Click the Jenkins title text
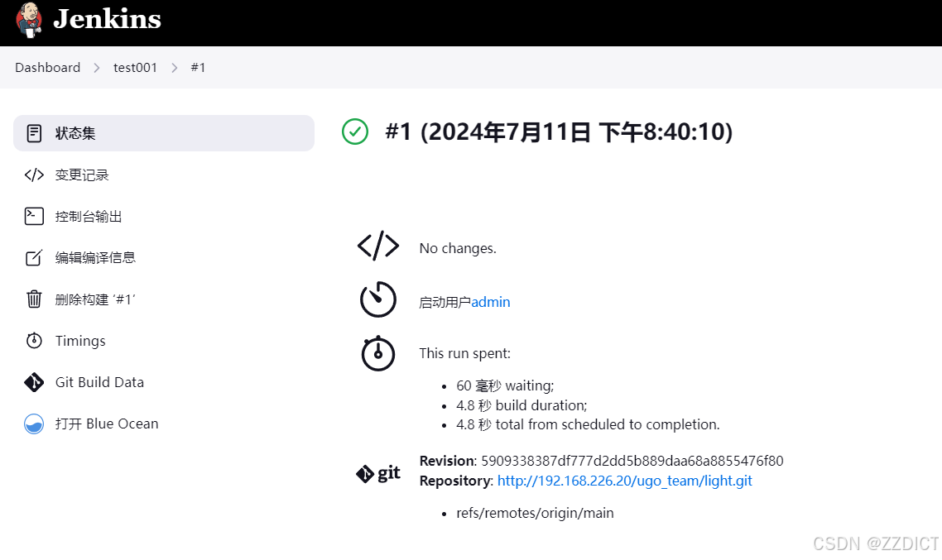The width and height of the screenshot is (942, 560). tap(107, 19)
